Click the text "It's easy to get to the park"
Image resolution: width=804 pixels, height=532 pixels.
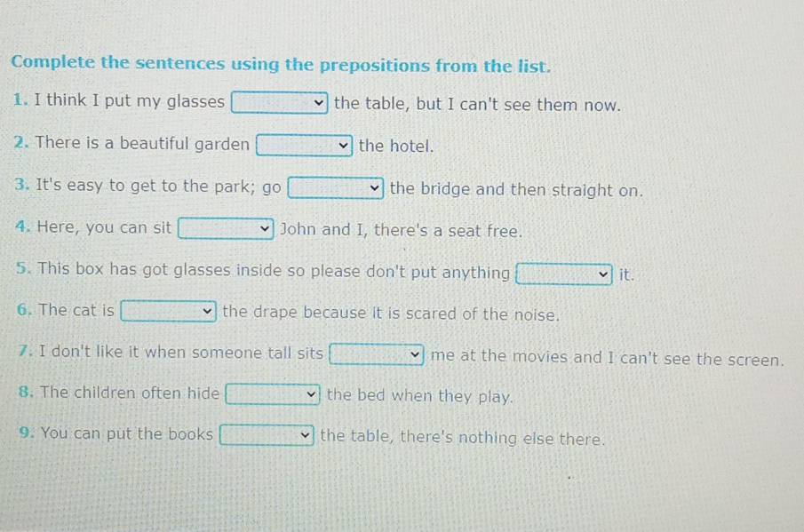coord(147,187)
